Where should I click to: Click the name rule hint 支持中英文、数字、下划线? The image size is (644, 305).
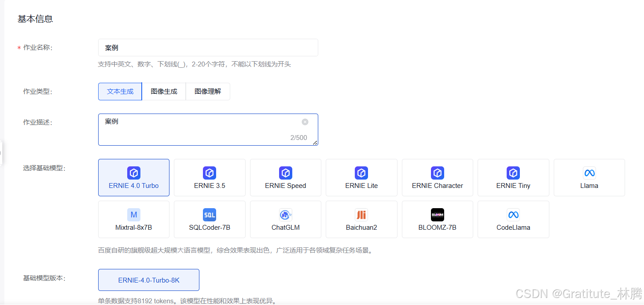tap(195, 64)
